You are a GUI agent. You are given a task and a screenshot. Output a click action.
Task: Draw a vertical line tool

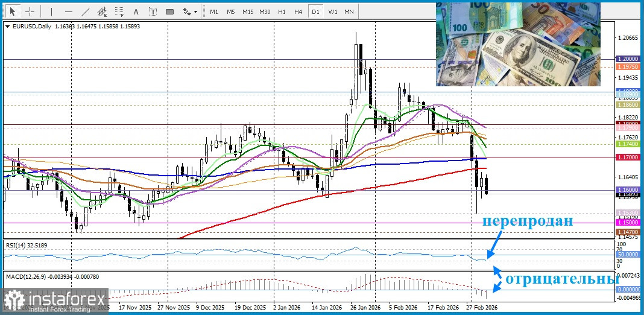(51, 11)
